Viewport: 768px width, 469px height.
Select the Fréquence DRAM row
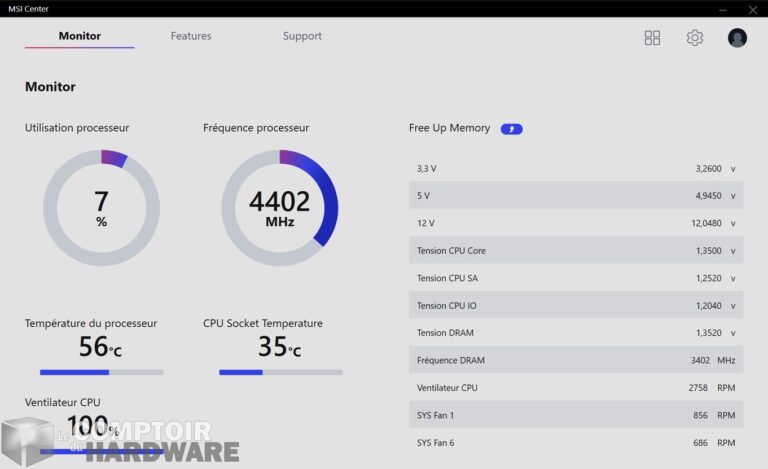pyautogui.click(x=576, y=360)
